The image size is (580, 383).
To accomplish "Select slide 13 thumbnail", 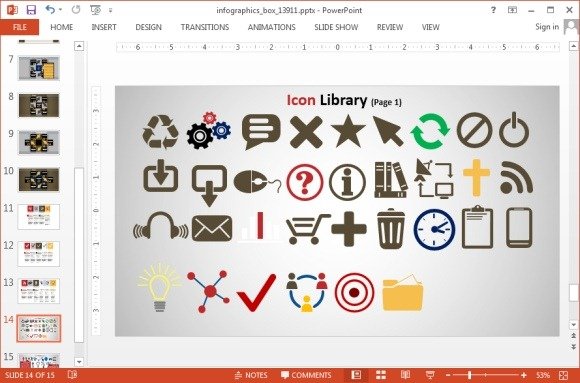I will point(39,291).
